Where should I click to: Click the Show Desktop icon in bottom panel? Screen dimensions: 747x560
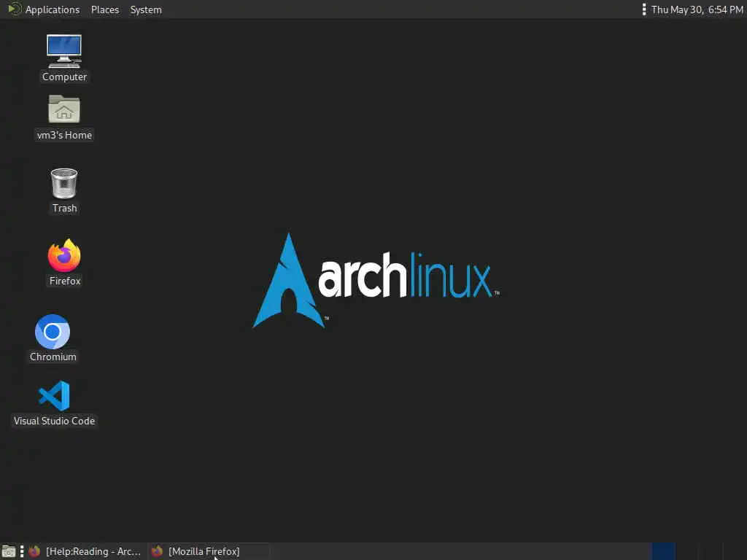point(9,551)
